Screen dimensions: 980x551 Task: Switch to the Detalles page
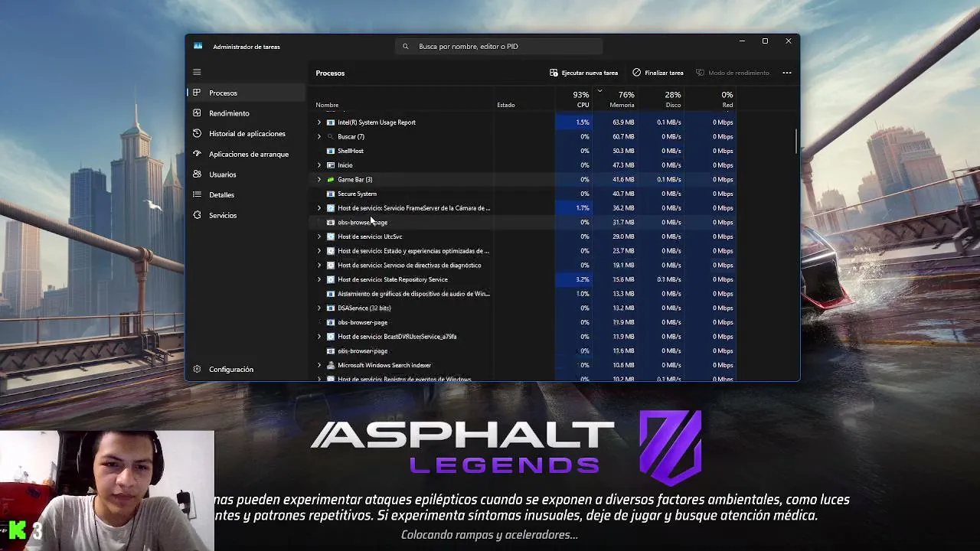coord(246,195)
